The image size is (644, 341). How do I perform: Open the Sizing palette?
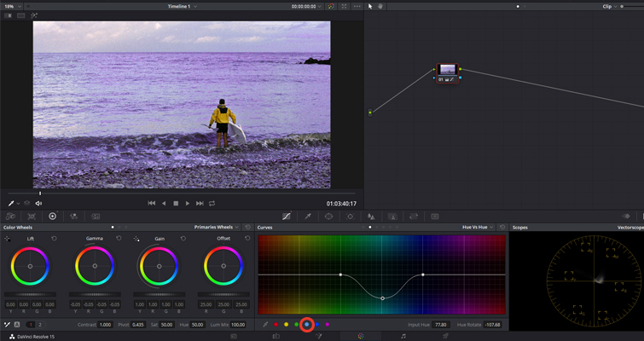(414, 217)
